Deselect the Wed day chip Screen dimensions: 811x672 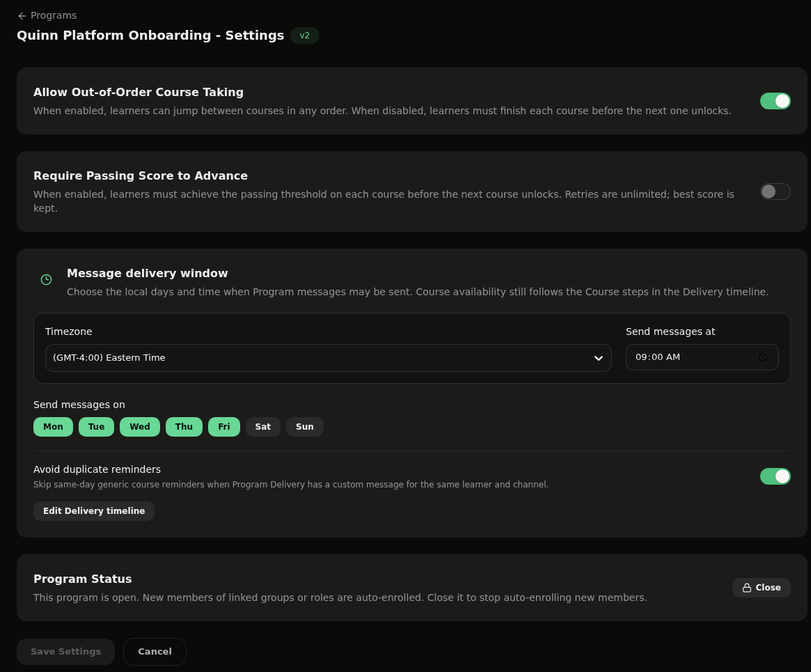pyautogui.click(x=140, y=427)
